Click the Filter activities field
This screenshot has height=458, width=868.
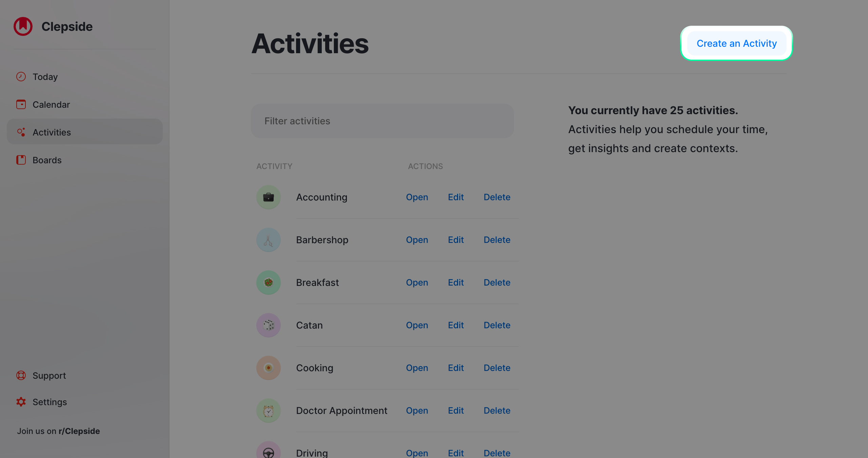382,121
